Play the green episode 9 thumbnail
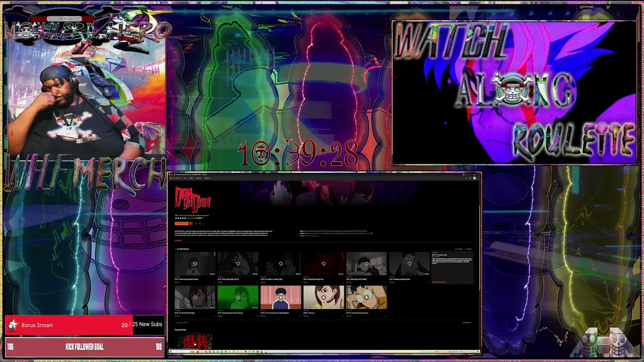The height and width of the screenshot is (362, 644). point(238,297)
